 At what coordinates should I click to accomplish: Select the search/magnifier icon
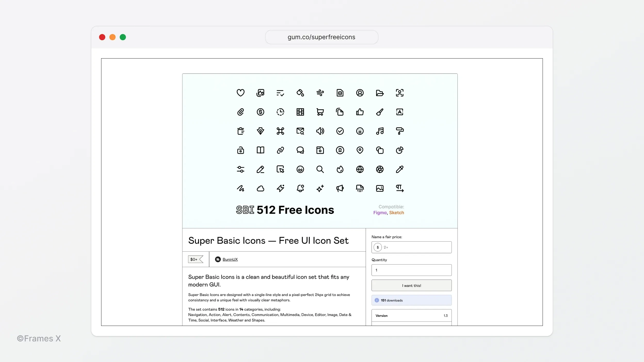tap(320, 169)
